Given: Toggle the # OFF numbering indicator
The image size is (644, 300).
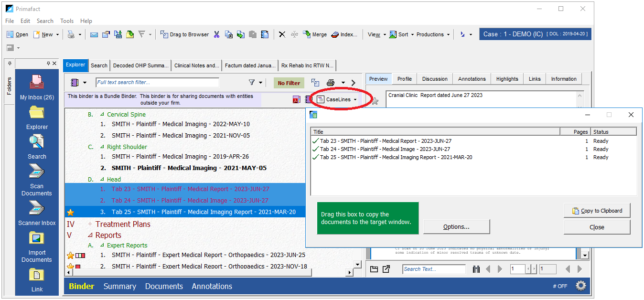Looking at the screenshot, I should (x=560, y=286).
